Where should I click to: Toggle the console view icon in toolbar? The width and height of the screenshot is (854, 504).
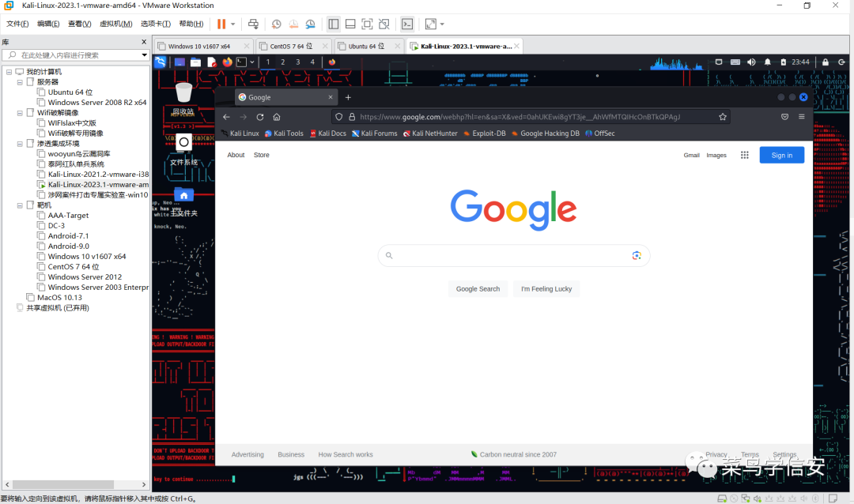click(407, 24)
